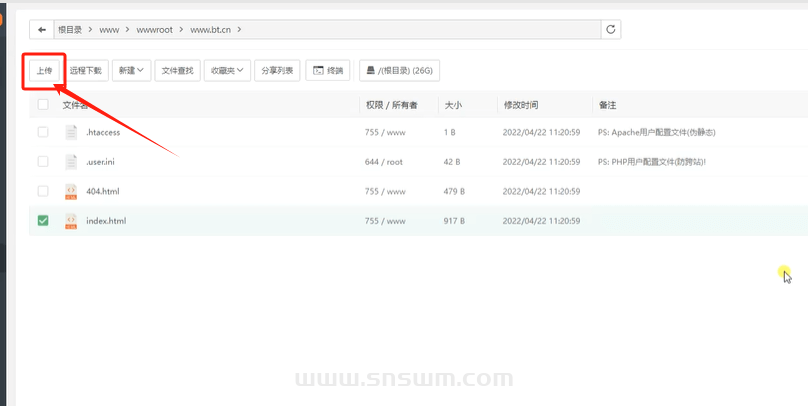808x406 pixels.
Task: Open the 404.html file name
Action: point(103,191)
